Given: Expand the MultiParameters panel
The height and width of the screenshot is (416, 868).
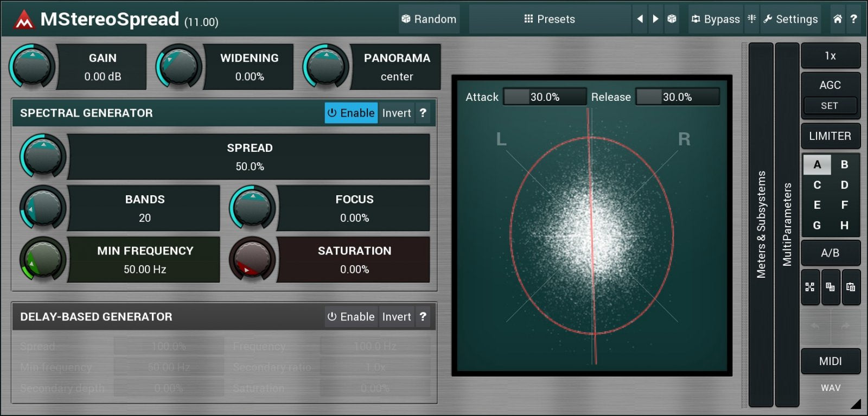Looking at the screenshot, I should pos(787,225).
